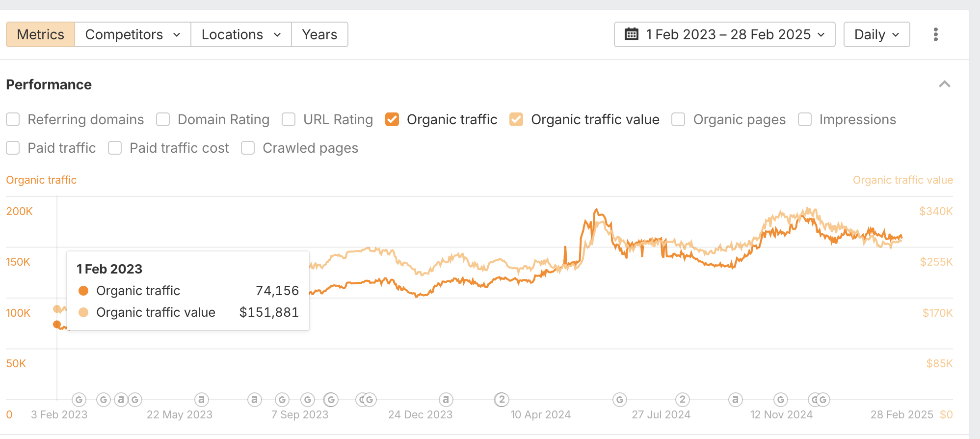
Task: Open the Competitors dropdown
Action: point(132,34)
